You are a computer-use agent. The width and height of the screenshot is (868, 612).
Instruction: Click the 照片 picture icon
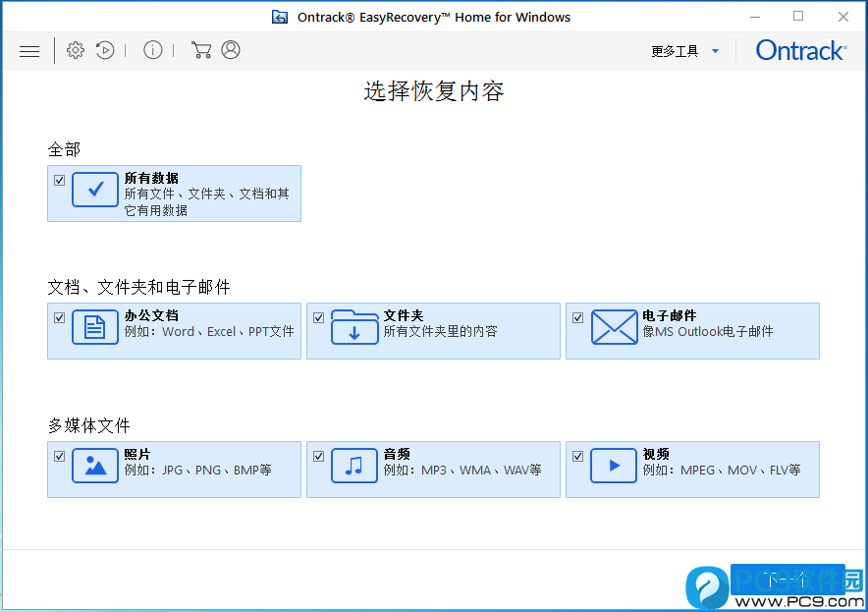pos(94,466)
